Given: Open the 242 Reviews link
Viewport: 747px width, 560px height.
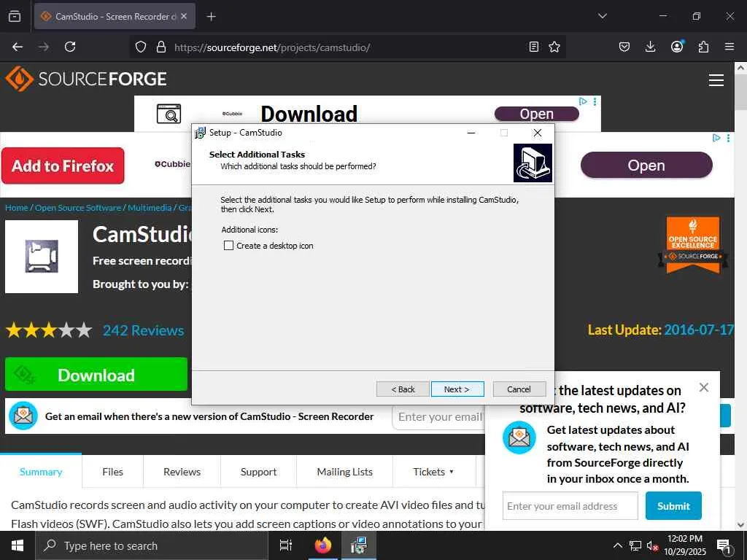Looking at the screenshot, I should [x=144, y=330].
